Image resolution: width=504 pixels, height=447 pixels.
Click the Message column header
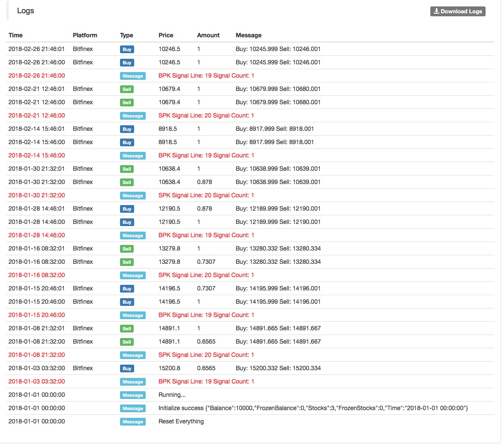(x=249, y=36)
